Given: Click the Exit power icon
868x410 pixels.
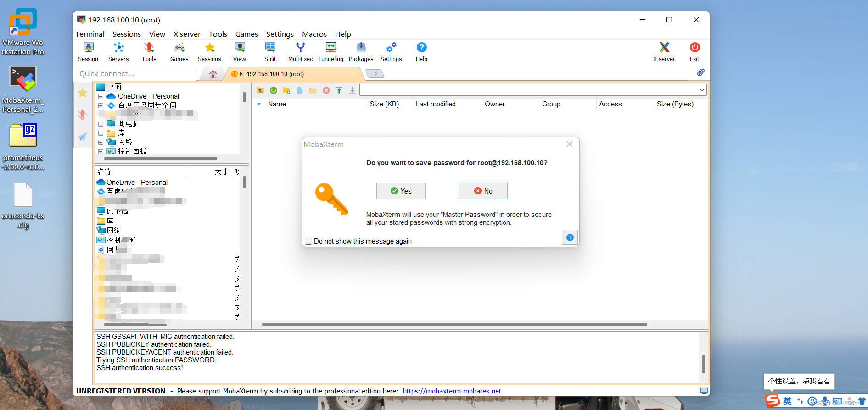Looking at the screenshot, I should [x=694, y=52].
